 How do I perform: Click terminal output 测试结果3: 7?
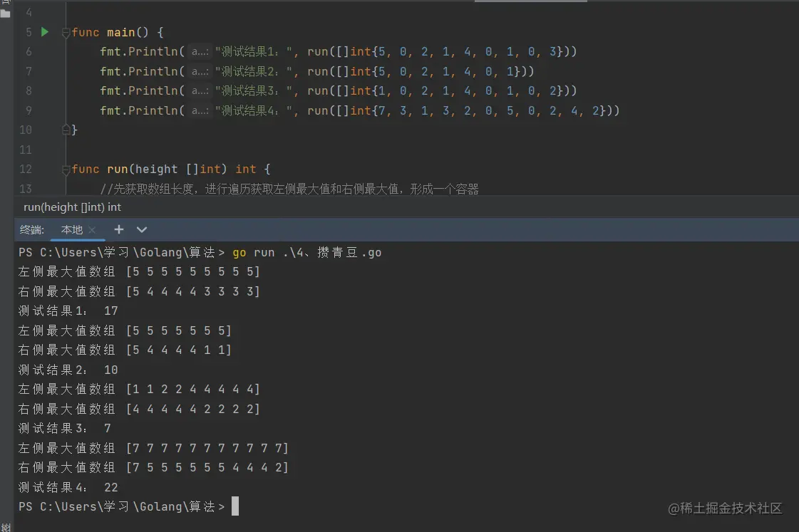(x=64, y=429)
